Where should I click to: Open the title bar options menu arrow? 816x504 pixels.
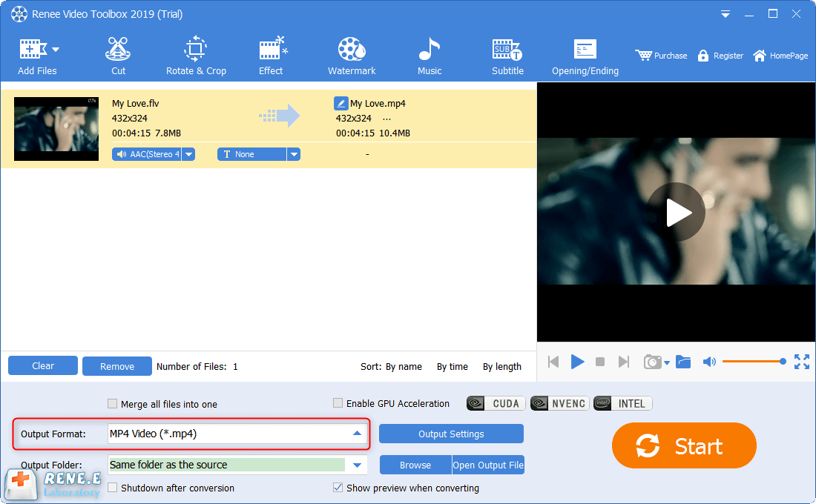pos(725,15)
